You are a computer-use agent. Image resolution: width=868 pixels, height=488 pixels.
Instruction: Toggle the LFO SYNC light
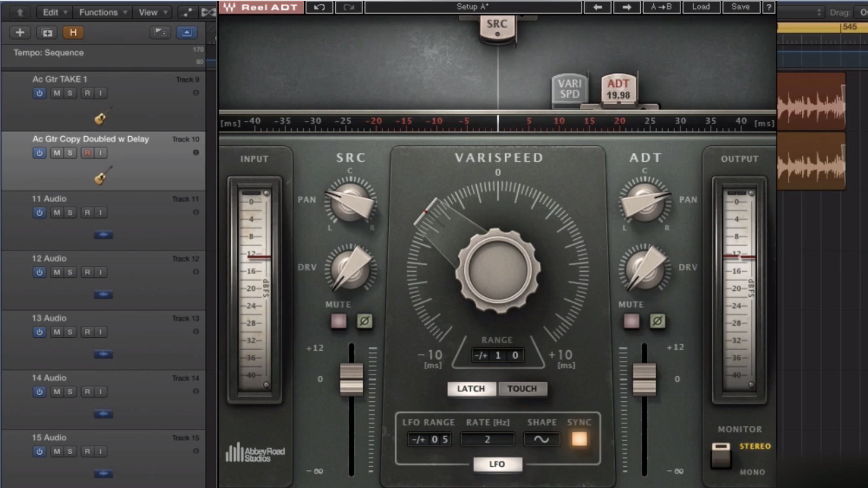point(579,439)
